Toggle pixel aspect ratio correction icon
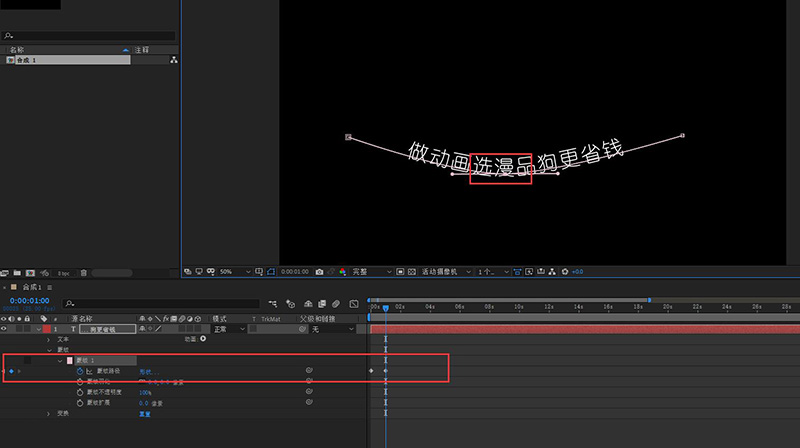 click(517, 272)
